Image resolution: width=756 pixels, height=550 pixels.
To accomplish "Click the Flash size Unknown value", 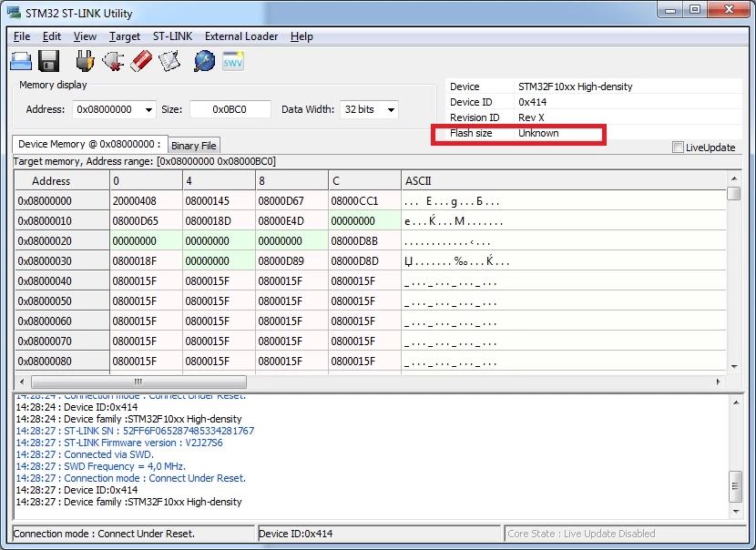I will (538, 133).
